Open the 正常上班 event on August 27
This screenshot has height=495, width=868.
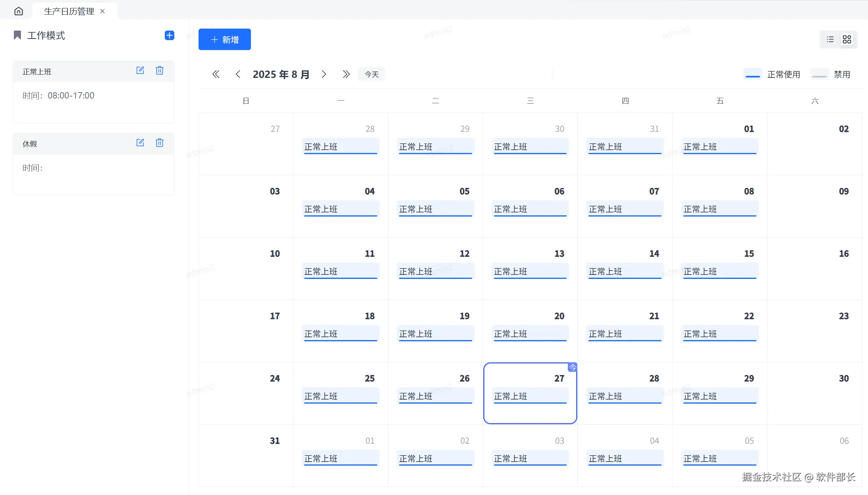[x=530, y=396]
